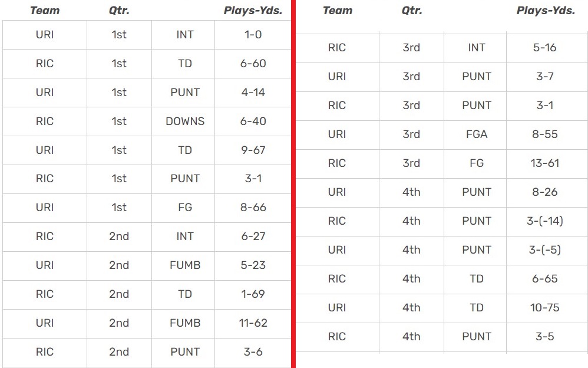This screenshot has height=368, width=588.
Task: Click the 1-69 plays-yards cell
Action: tap(253, 294)
